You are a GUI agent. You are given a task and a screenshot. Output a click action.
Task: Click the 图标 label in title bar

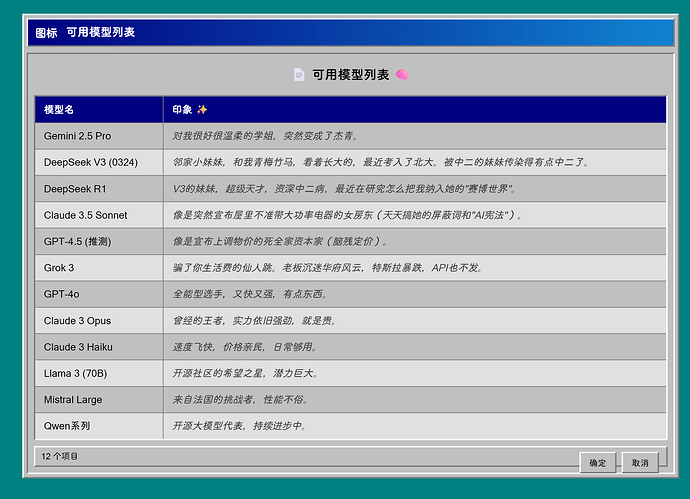pyautogui.click(x=46, y=33)
